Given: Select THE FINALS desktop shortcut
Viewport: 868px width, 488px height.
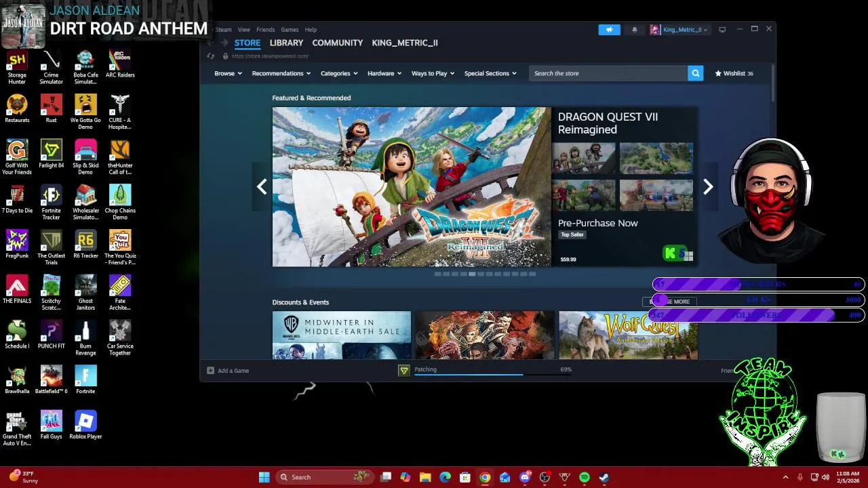Looking at the screenshot, I should tap(17, 289).
